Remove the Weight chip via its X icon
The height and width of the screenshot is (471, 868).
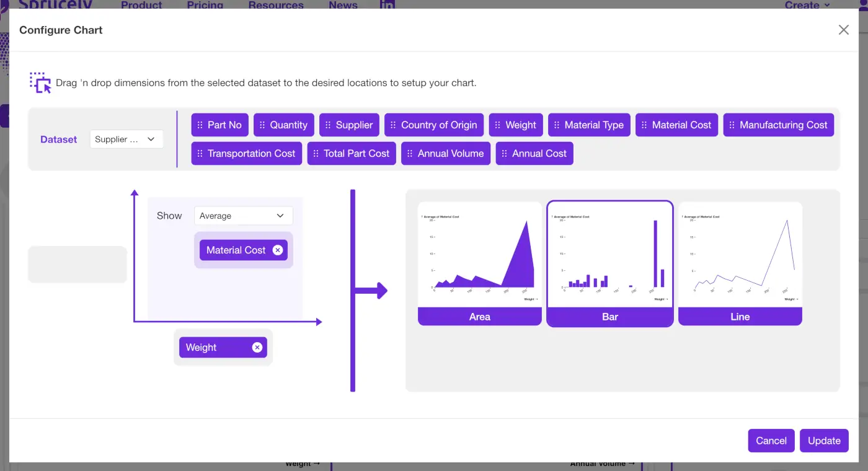[x=257, y=347]
